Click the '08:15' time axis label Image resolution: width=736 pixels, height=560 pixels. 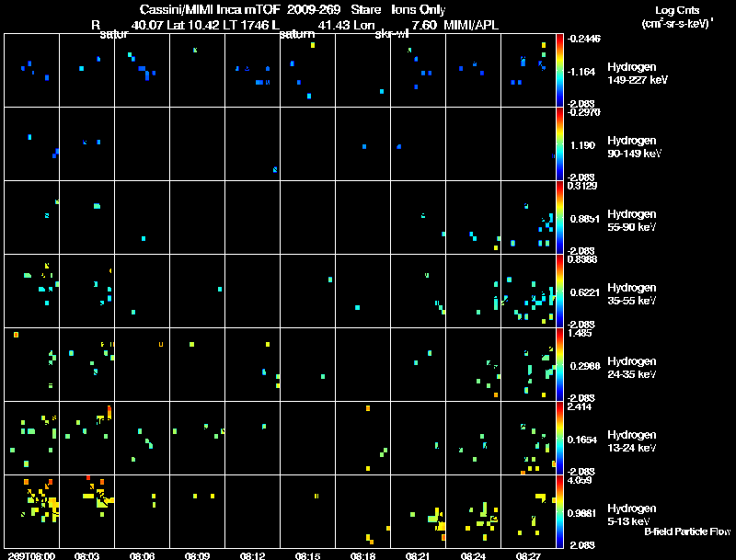pyautogui.click(x=307, y=555)
